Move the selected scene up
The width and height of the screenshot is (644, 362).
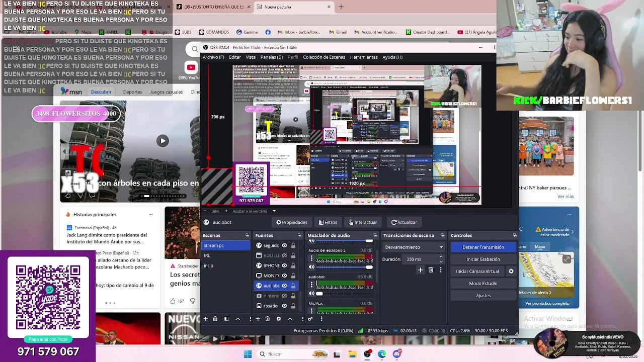[x=237, y=319]
